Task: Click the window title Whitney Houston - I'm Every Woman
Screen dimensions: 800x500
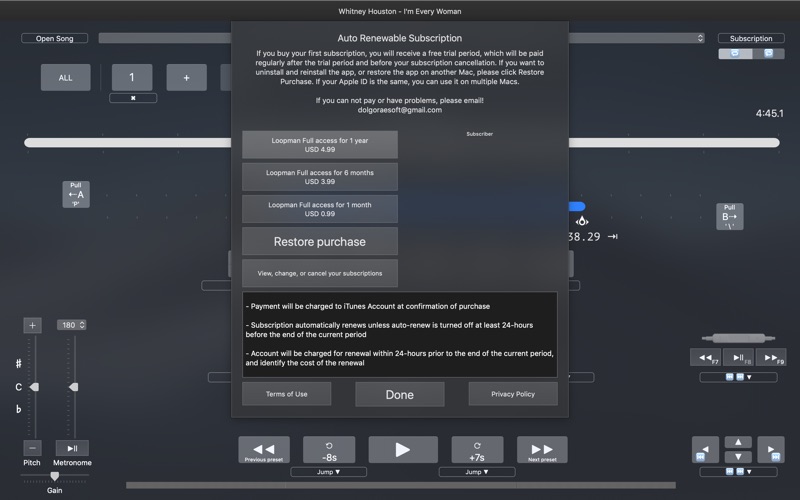Action: (400, 11)
